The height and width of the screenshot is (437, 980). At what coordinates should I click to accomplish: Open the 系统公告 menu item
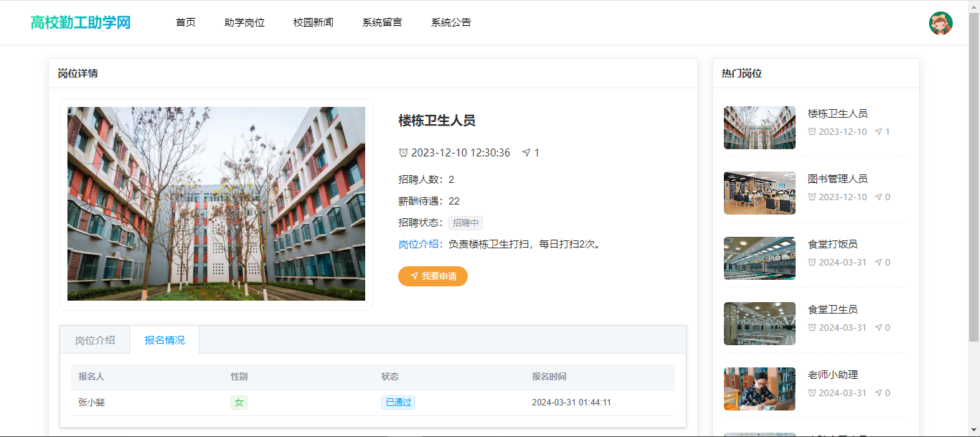click(x=451, y=22)
